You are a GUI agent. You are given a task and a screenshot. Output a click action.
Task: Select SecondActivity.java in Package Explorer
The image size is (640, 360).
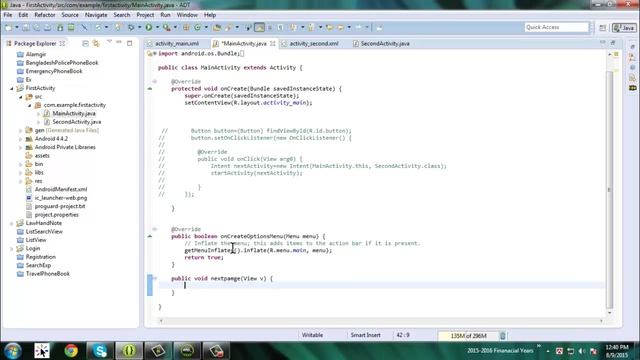(77, 122)
